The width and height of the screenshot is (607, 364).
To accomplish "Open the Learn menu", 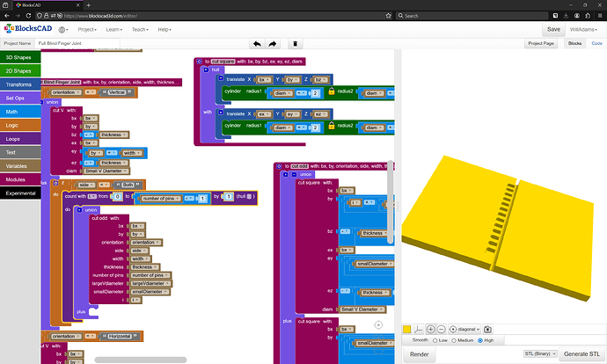I will [x=114, y=30].
